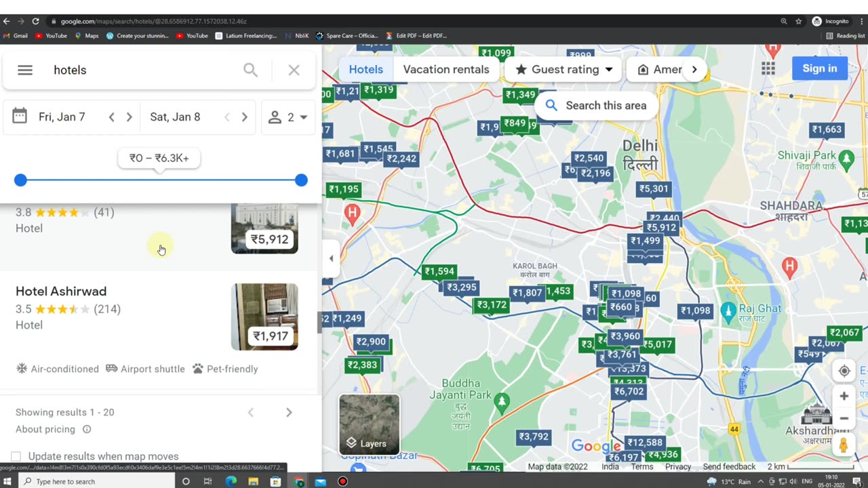Click the Raj Ghat landmark marker
The height and width of the screenshot is (488, 868).
point(729,312)
